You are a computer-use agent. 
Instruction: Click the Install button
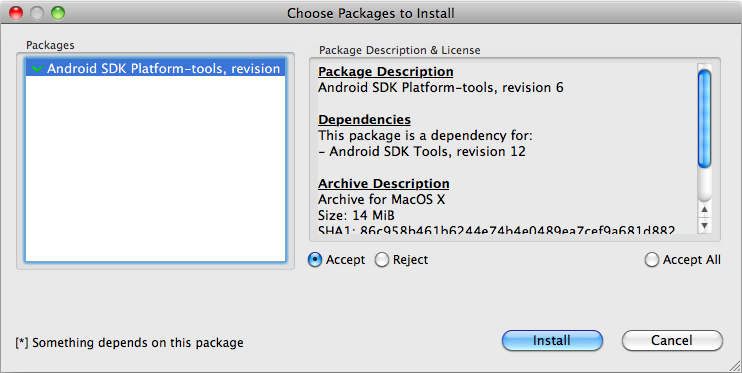552,340
